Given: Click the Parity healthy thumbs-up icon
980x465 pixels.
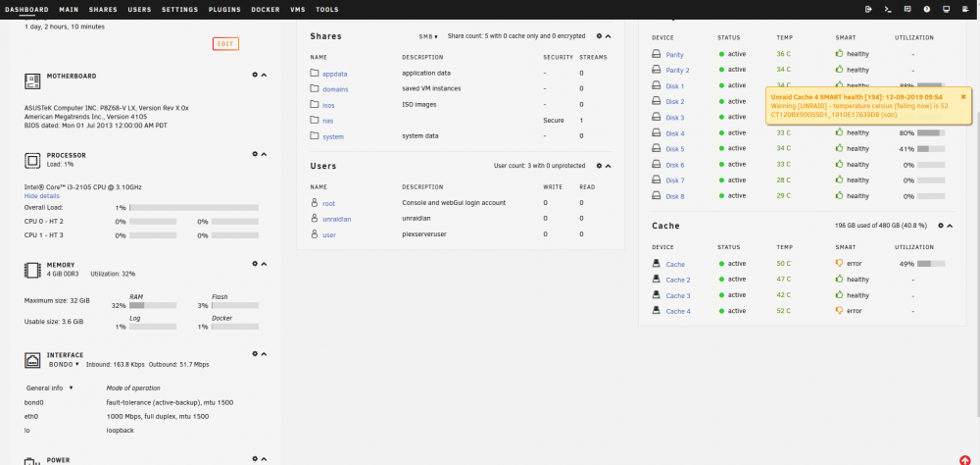Looking at the screenshot, I should (x=840, y=54).
